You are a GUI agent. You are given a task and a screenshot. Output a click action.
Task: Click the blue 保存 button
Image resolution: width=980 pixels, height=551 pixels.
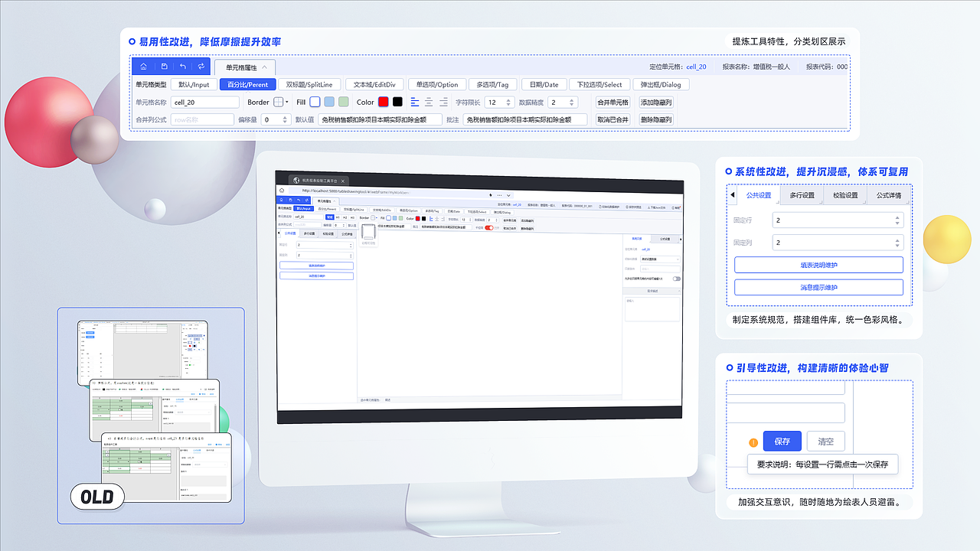(782, 442)
